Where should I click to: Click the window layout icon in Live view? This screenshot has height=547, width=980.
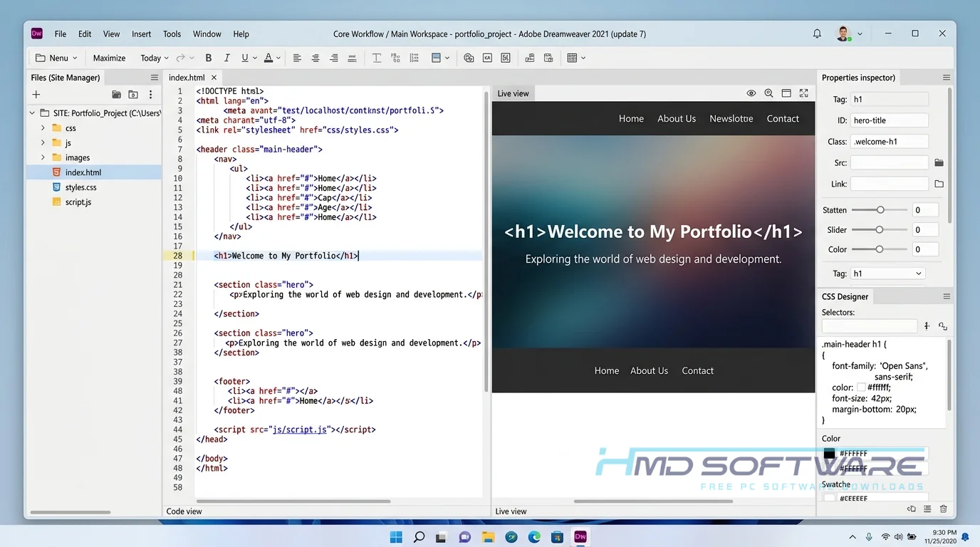pos(786,93)
